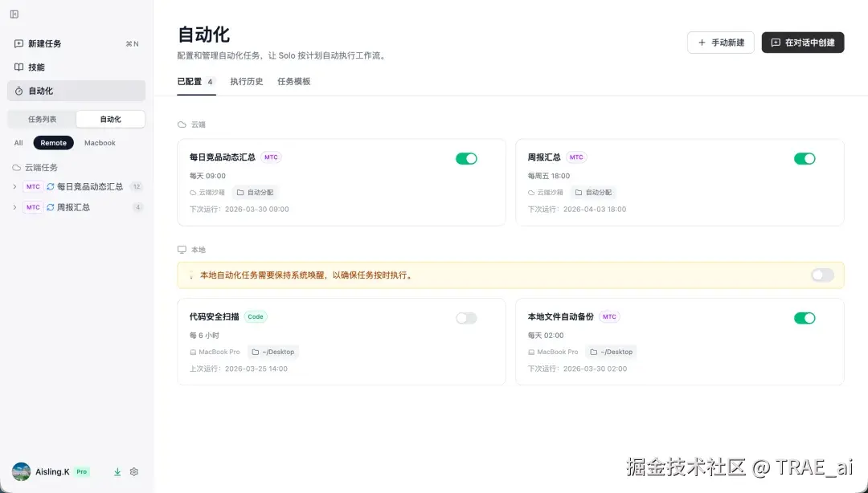Click the MTC badge on 周报汇总 card
This screenshot has width=868, height=493.
point(576,157)
